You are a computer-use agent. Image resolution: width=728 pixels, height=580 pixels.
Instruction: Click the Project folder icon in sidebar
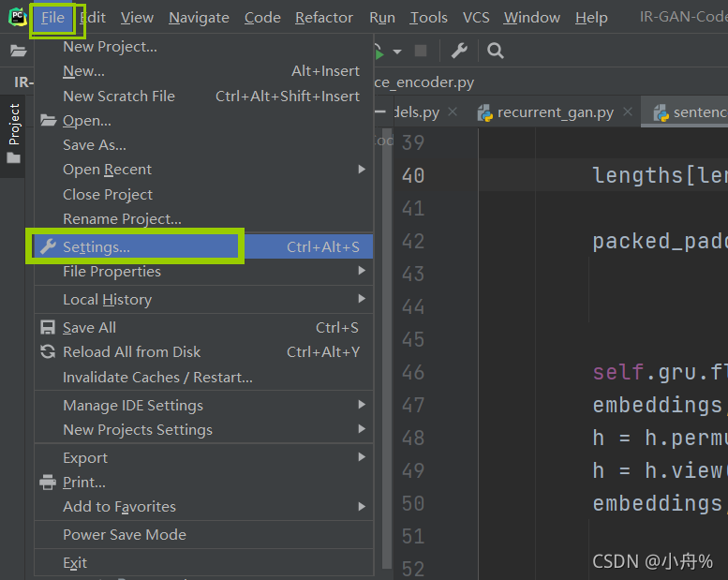click(14, 158)
